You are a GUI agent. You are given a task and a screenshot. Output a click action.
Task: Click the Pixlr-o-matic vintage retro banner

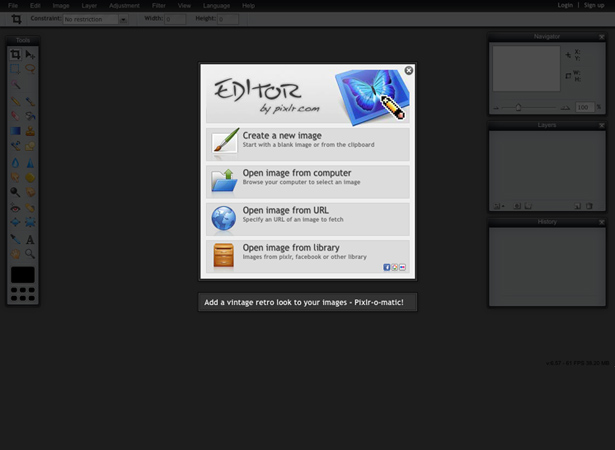pyautogui.click(x=308, y=302)
